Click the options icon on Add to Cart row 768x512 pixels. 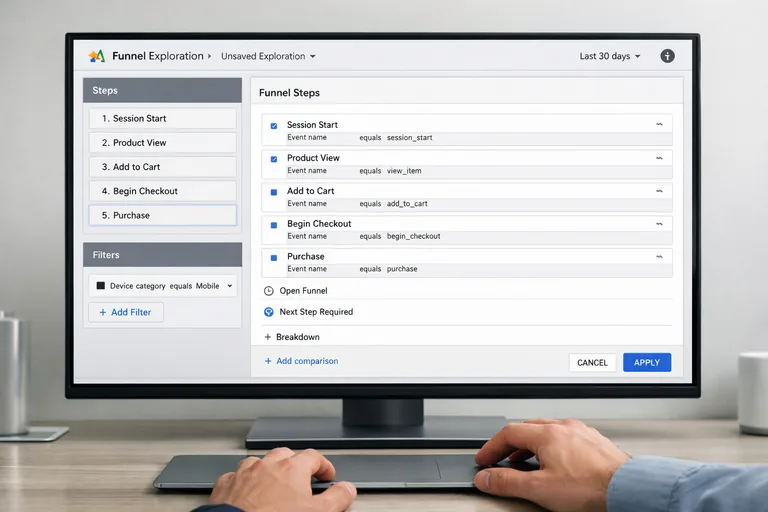659,191
